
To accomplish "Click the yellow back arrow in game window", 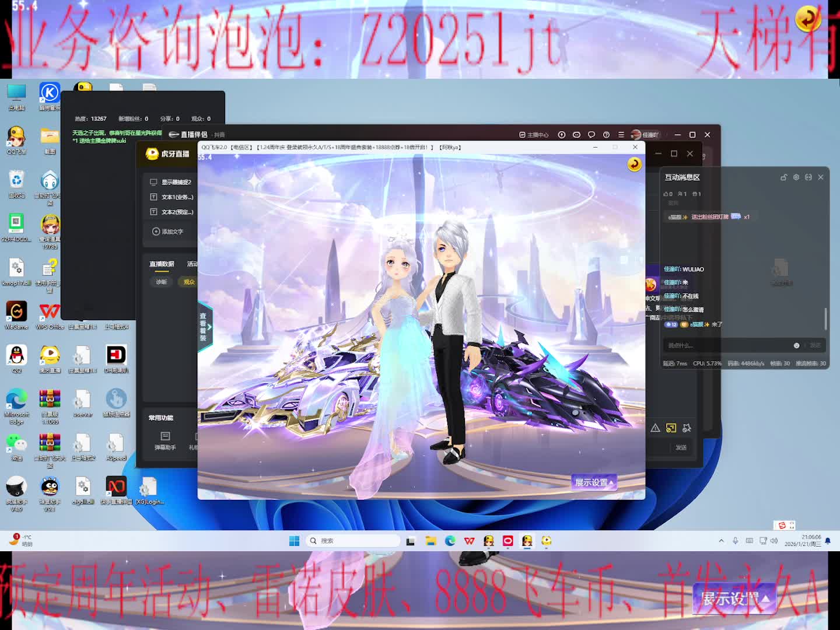I will 634,164.
